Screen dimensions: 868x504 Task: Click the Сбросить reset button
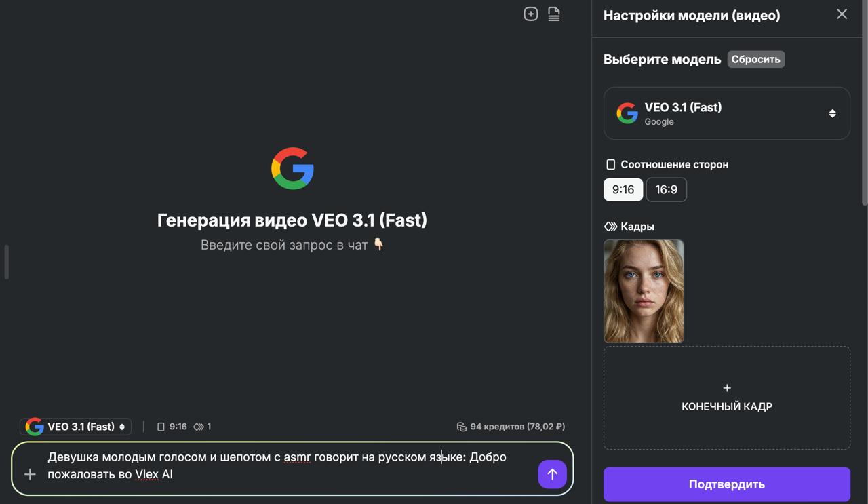[755, 59]
